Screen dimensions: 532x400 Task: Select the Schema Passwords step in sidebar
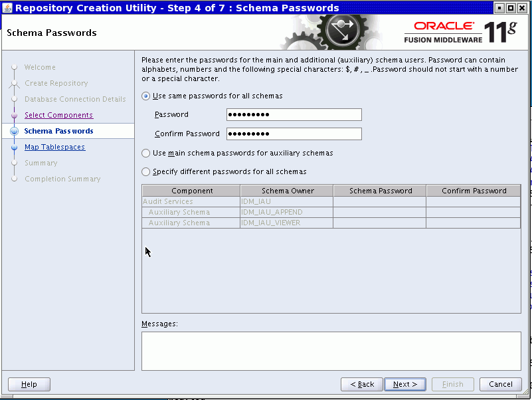(x=58, y=131)
